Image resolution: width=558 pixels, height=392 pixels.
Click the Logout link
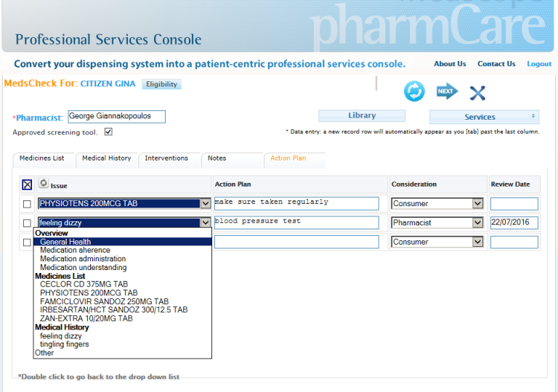click(x=539, y=64)
